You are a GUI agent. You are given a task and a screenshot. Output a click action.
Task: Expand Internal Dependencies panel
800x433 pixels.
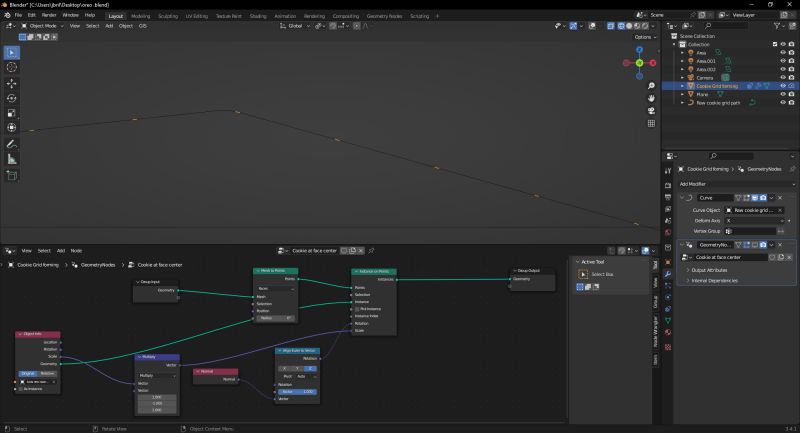click(x=712, y=281)
